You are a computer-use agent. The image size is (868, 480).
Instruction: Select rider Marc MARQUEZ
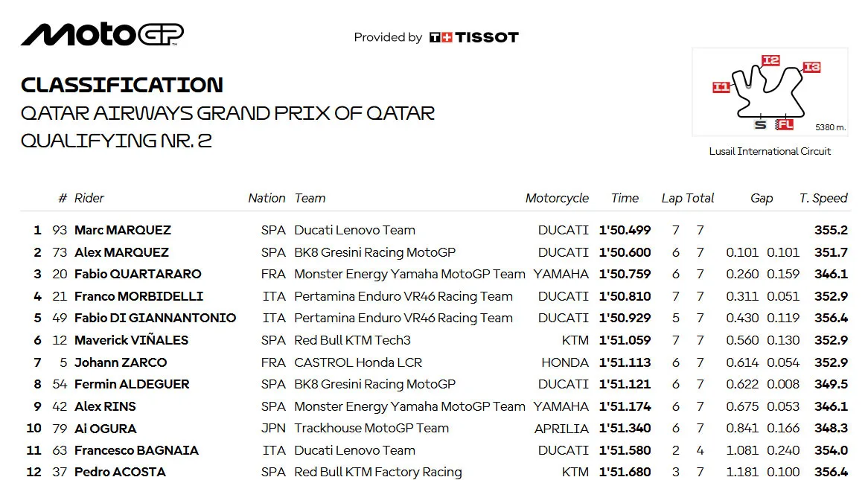point(123,230)
